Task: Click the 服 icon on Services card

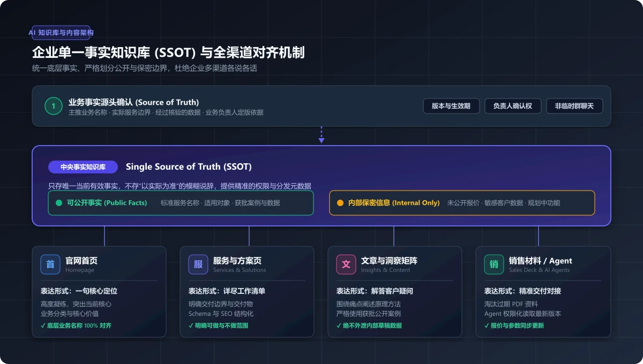Action: (x=198, y=264)
